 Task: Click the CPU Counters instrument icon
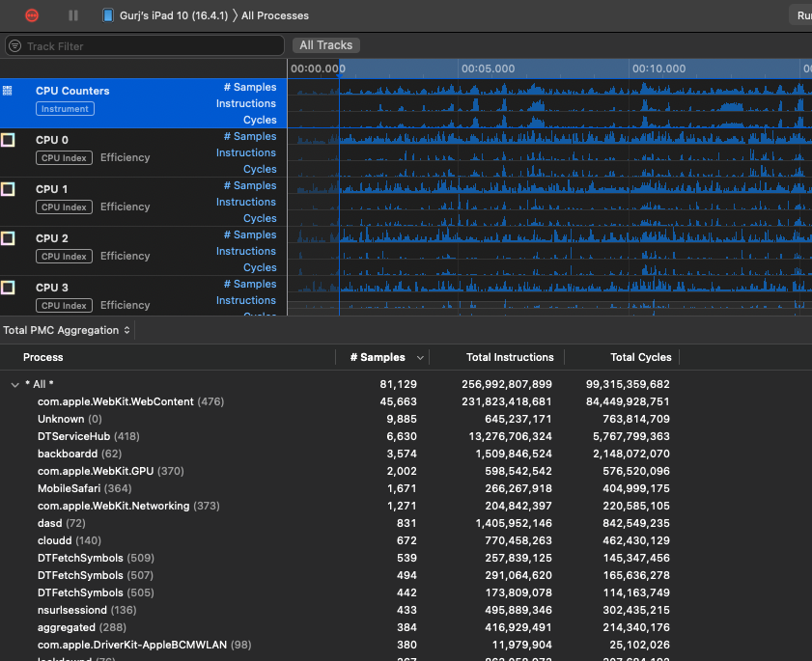point(8,91)
